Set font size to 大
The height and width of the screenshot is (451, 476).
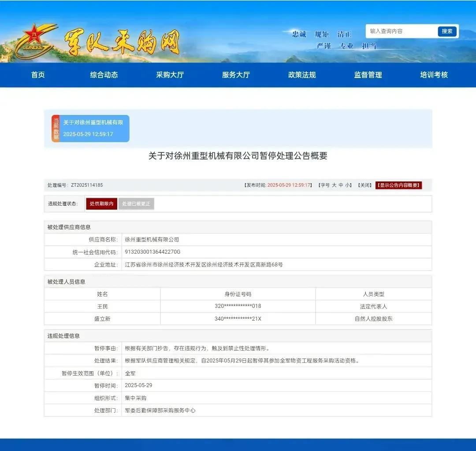point(334,185)
